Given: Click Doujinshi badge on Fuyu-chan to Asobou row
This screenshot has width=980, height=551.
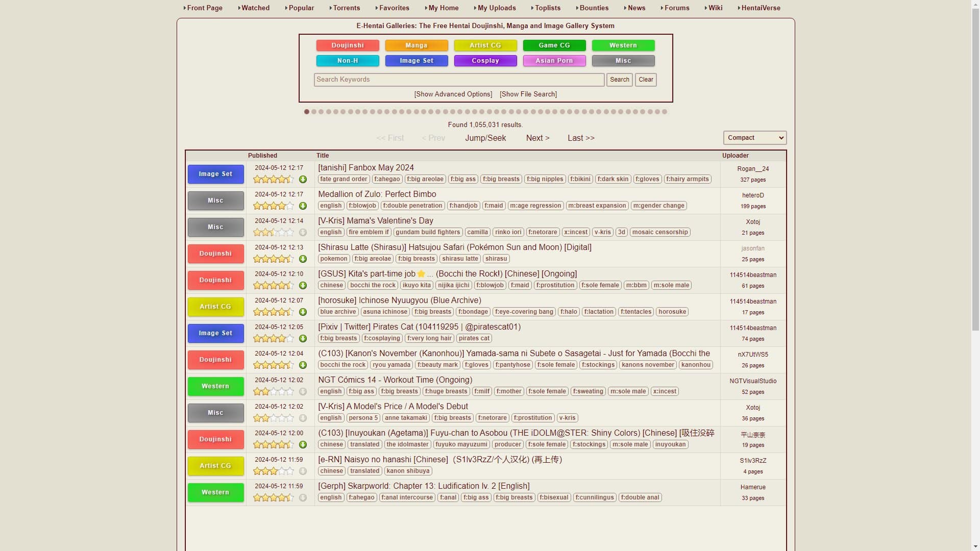Looking at the screenshot, I should point(215,439).
